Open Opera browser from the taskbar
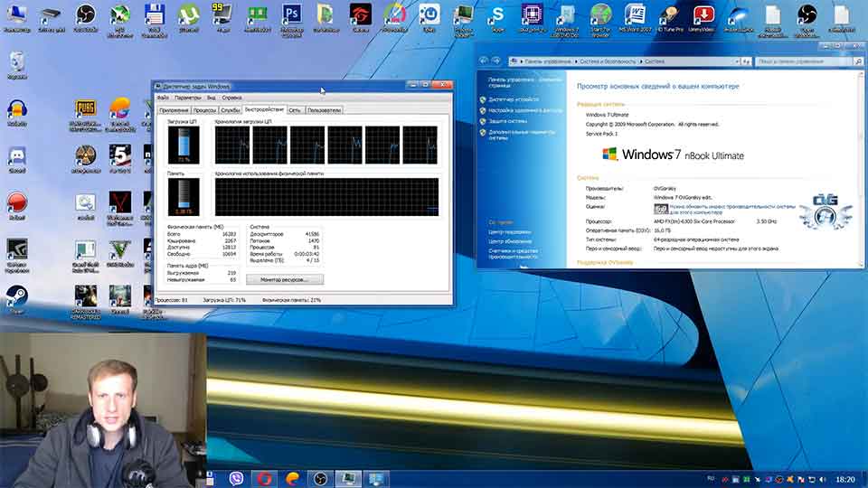 (x=264, y=479)
